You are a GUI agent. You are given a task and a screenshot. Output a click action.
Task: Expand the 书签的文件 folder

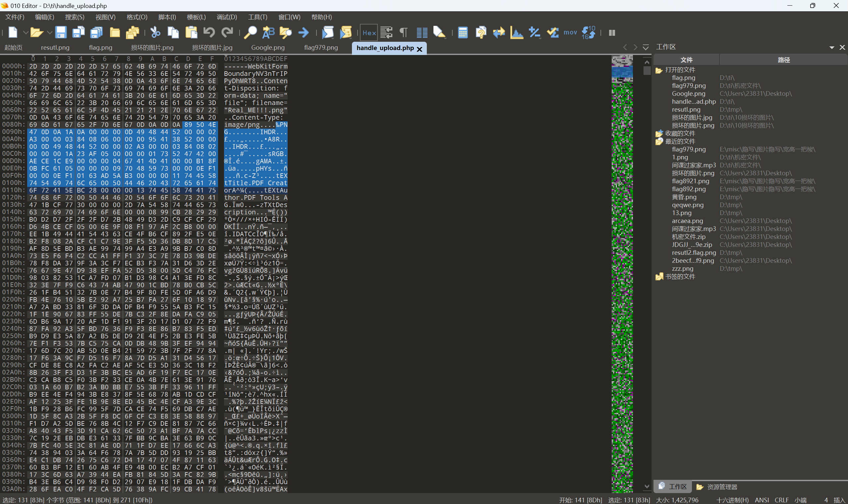pos(659,277)
